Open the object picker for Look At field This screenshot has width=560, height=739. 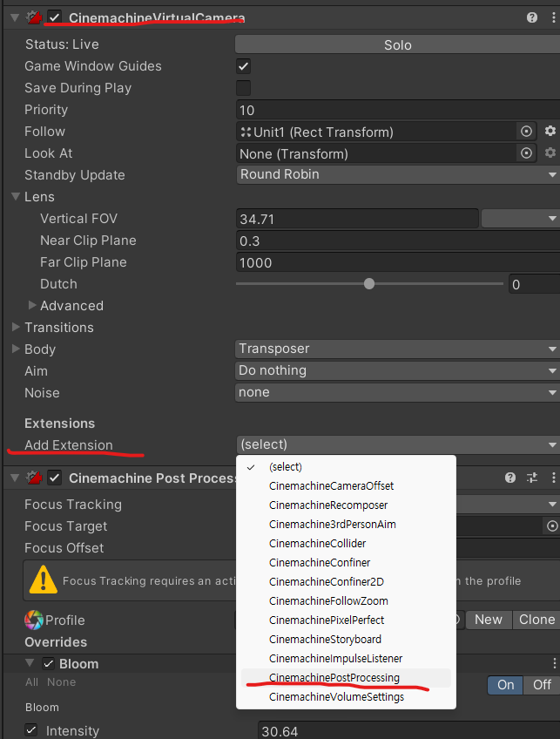526,153
